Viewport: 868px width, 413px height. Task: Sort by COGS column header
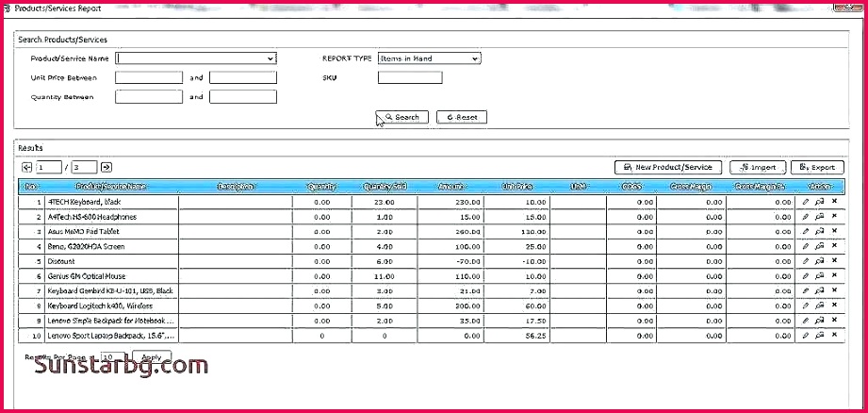tap(631, 187)
